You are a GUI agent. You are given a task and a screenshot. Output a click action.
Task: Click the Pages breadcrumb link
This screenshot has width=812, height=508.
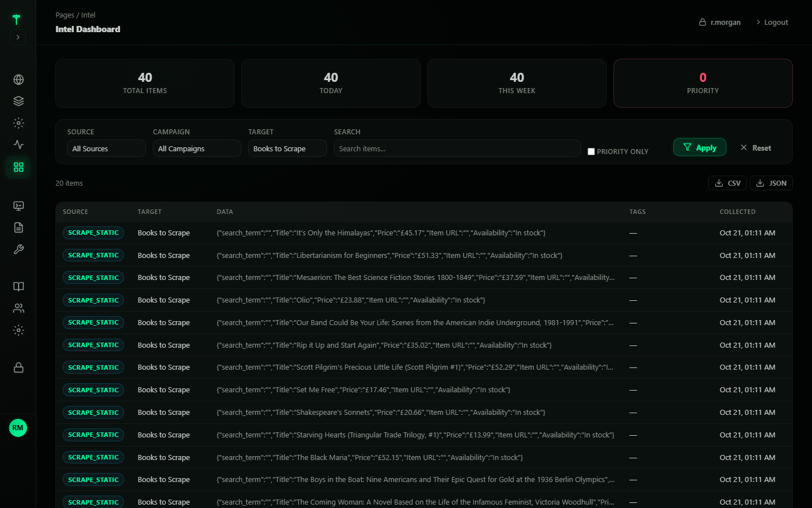coord(65,15)
